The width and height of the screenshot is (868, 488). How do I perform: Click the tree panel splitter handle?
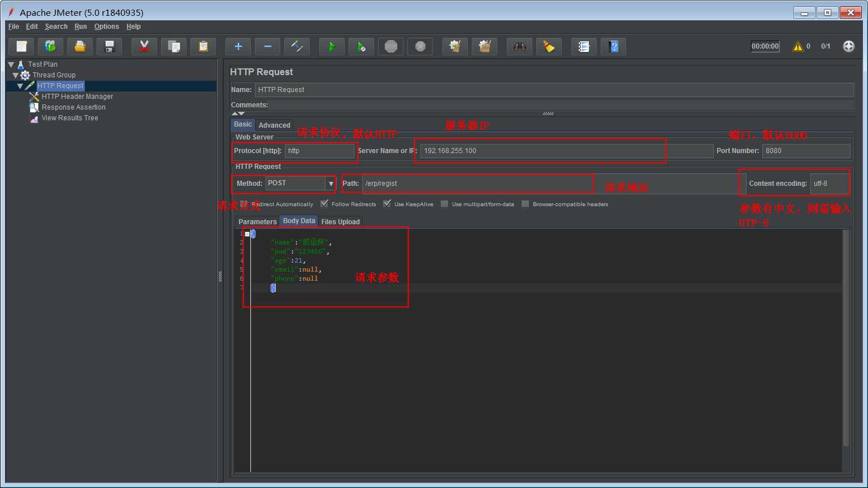[x=220, y=277]
